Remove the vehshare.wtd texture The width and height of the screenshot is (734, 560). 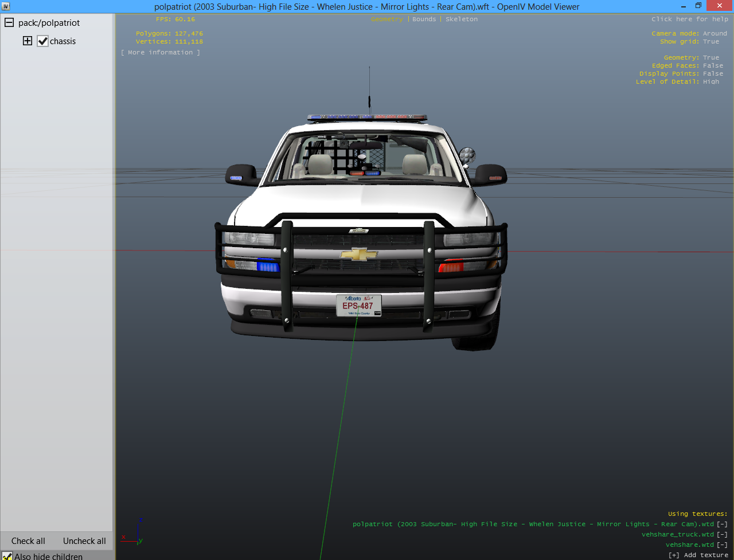pos(722,545)
